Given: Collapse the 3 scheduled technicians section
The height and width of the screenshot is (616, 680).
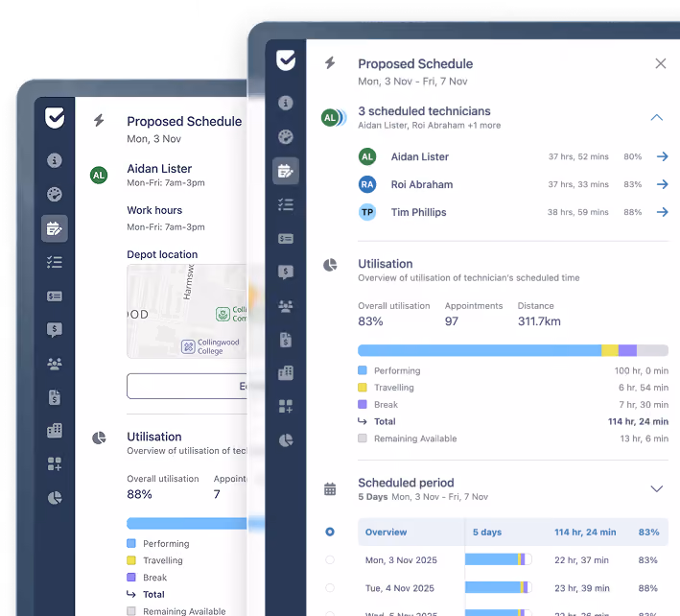Looking at the screenshot, I should (x=657, y=117).
